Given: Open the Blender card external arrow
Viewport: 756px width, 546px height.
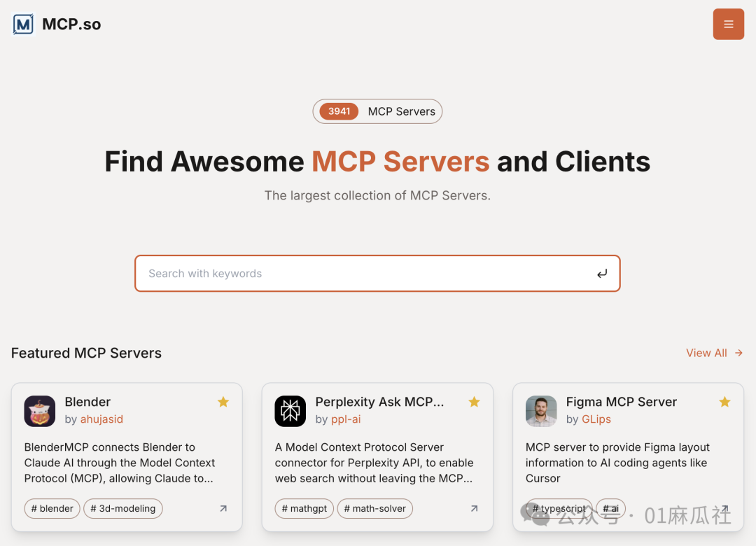Looking at the screenshot, I should [x=223, y=508].
